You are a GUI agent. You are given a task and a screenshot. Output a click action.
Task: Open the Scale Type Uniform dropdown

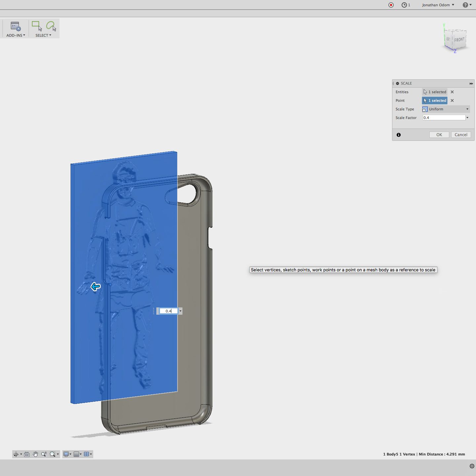[445, 109]
